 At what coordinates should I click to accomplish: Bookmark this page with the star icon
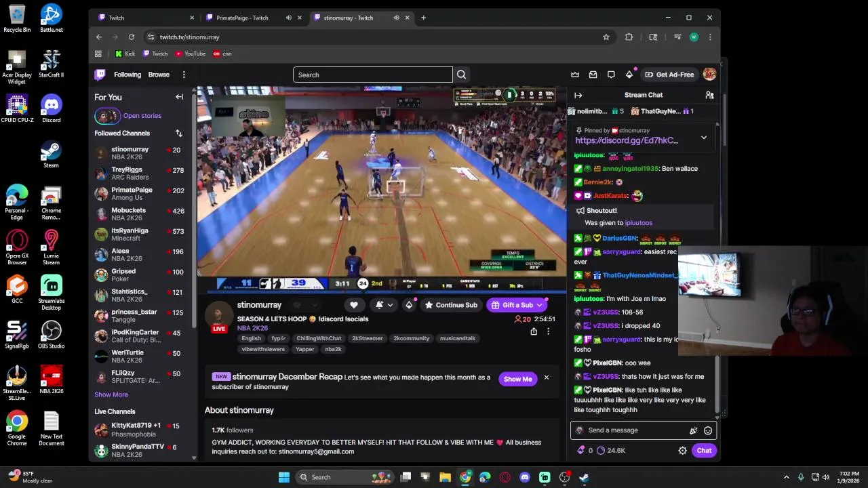606,37
